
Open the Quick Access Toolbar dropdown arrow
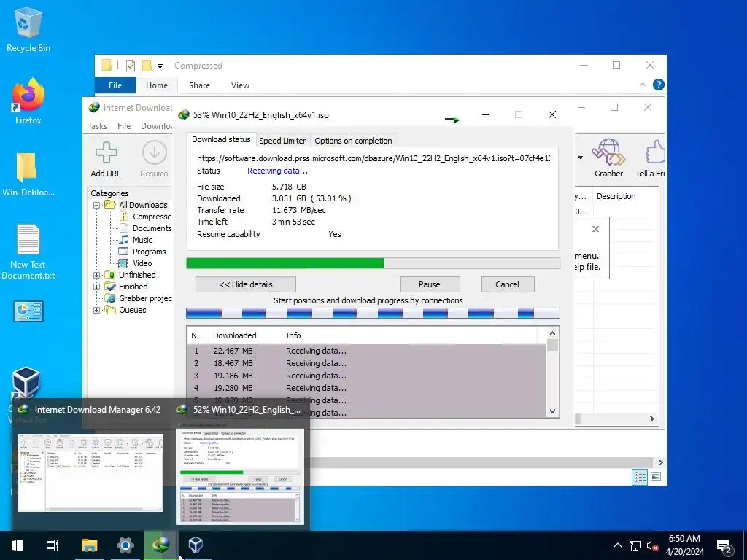(x=160, y=66)
